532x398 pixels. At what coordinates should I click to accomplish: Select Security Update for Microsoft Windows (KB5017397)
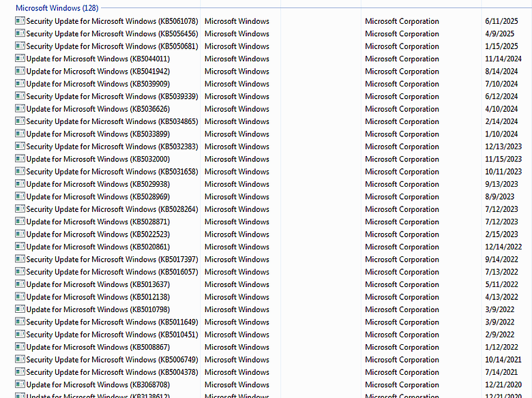113,260
